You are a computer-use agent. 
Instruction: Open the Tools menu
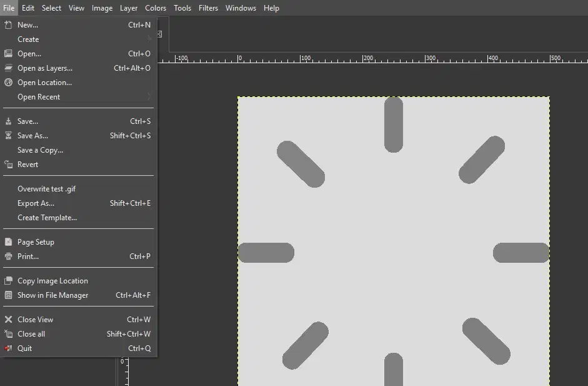point(182,8)
